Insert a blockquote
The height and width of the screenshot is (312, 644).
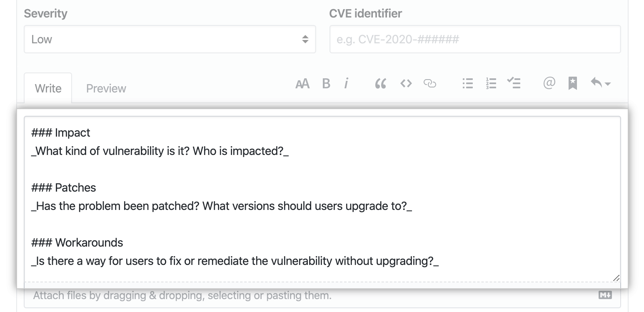[x=380, y=83]
